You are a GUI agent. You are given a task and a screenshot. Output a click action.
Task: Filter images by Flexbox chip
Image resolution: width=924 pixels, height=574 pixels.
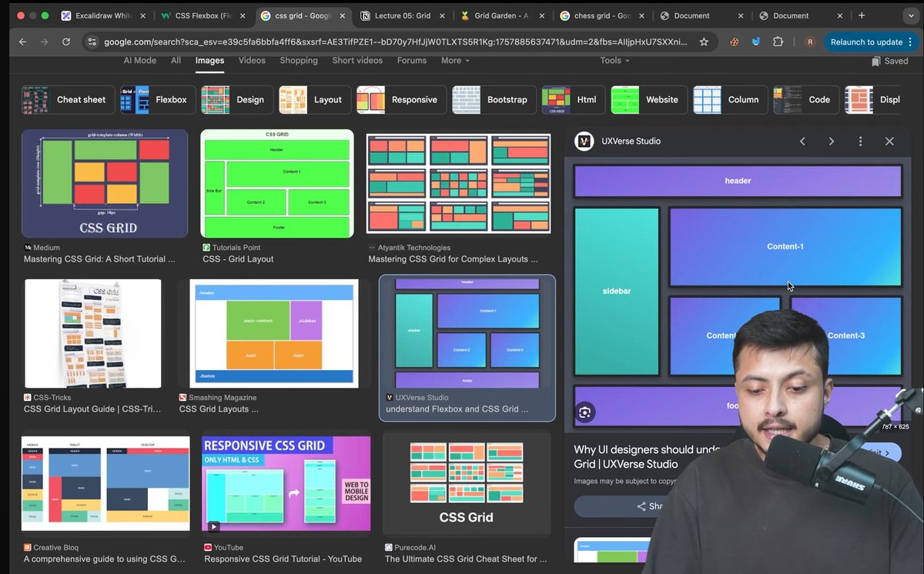157,100
